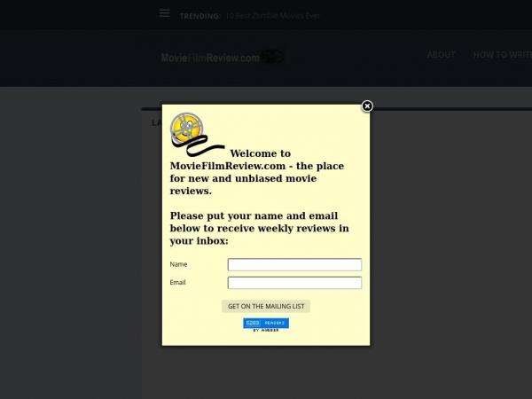Click the film reel logo in popup
Image resolution: width=532 pixels, height=399 pixels.
pos(197,135)
